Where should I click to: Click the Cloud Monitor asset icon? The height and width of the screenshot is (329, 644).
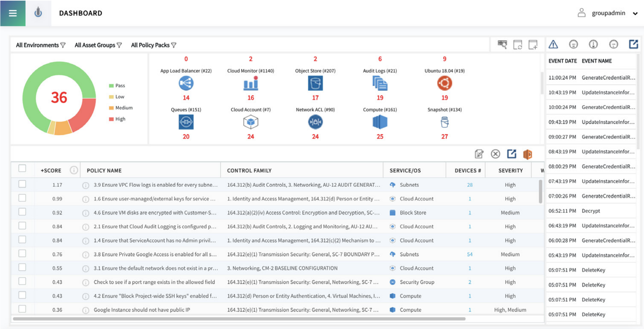pos(250,84)
